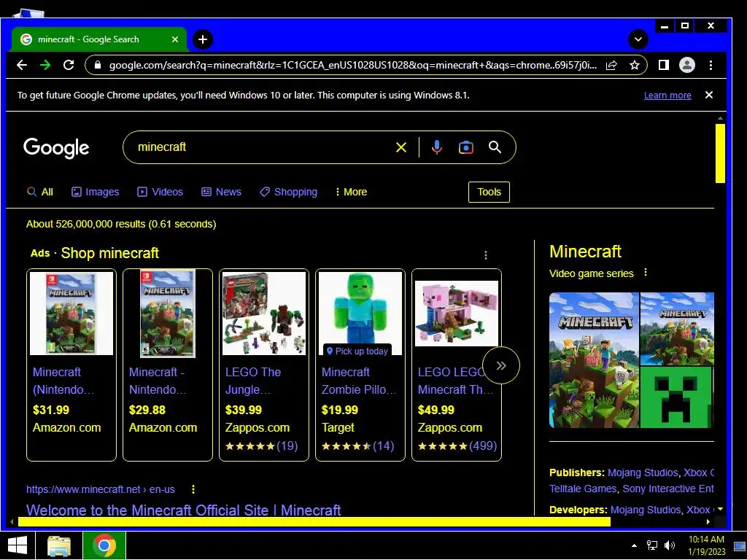Show more shopping ads with double-chevron button
Viewport: 747px width, 560px height.
pyautogui.click(x=500, y=366)
